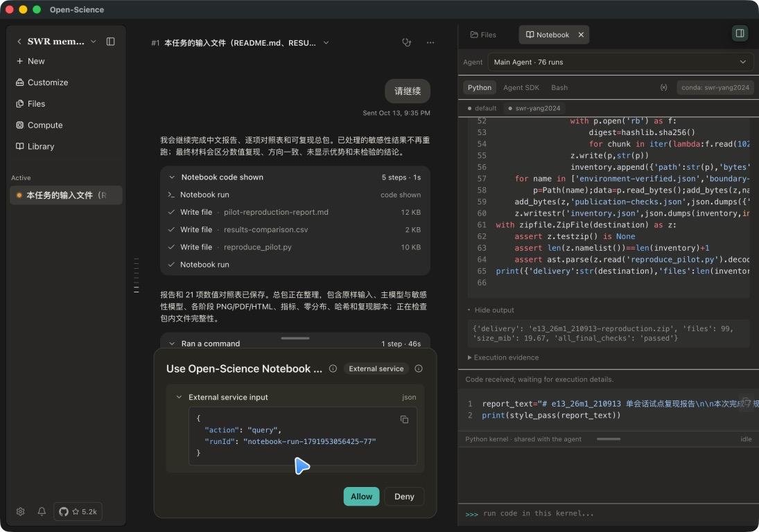
Task: Select the default environment chip
Action: tap(482, 108)
